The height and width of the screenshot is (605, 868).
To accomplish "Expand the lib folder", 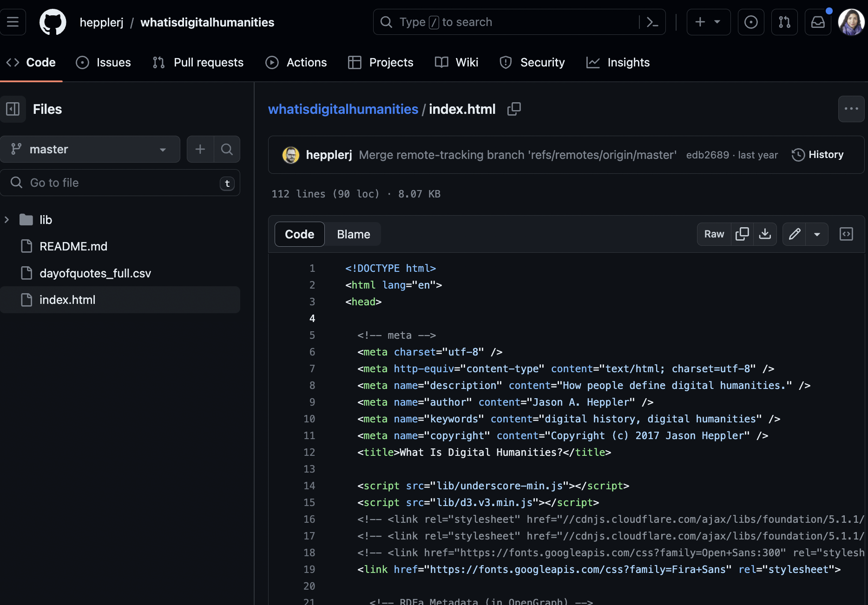I will click(x=7, y=220).
